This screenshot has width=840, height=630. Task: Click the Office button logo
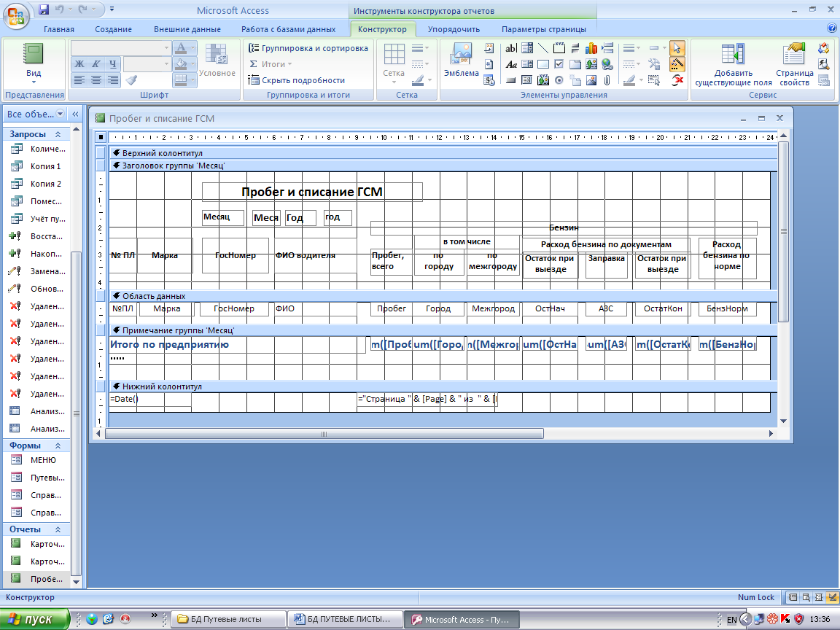(x=16, y=15)
